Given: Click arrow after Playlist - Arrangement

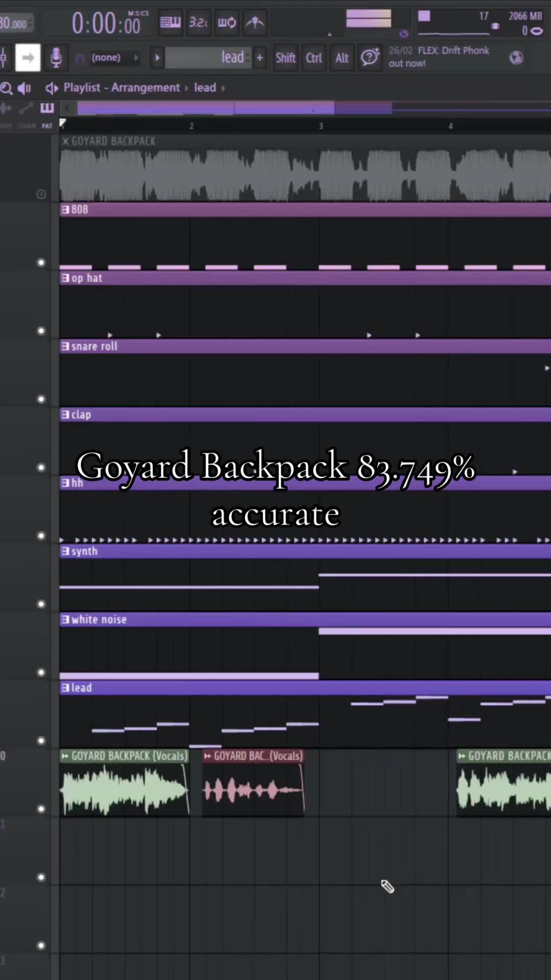Looking at the screenshot, I should point(186,88).
